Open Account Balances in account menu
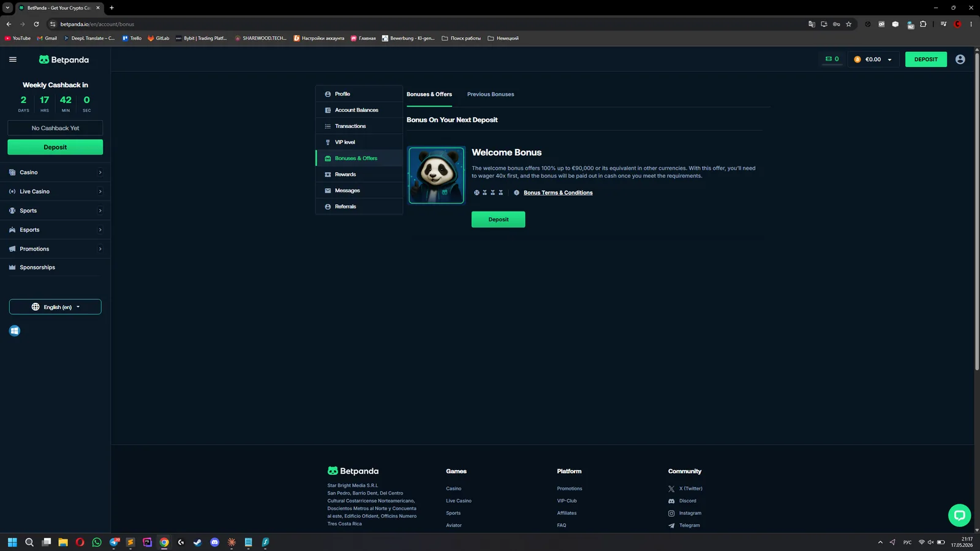This screenshot has width=980, height=551. pos(359,110)
